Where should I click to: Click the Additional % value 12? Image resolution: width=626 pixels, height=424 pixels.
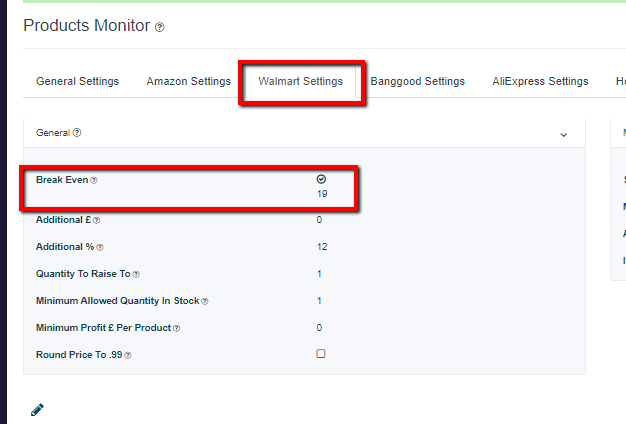click(x=322, y=247)
